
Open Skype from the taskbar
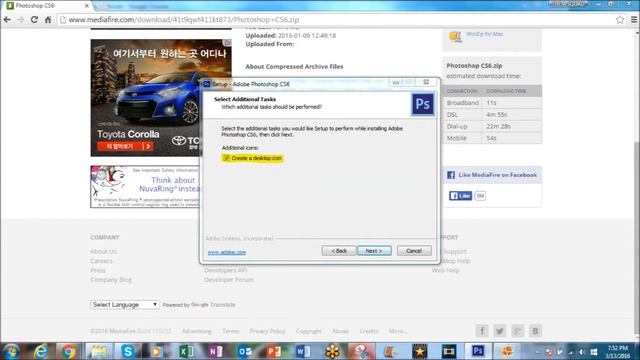coord(128,351)
